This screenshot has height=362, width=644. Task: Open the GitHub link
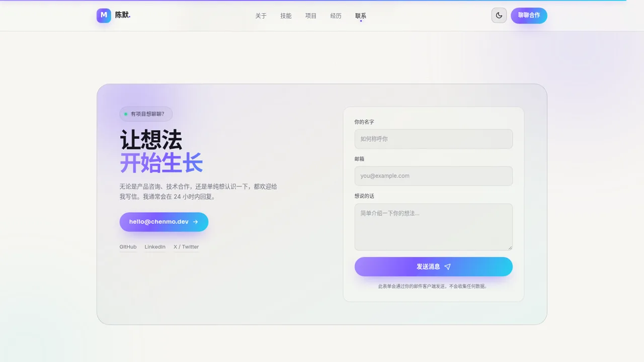coord(128,247)
